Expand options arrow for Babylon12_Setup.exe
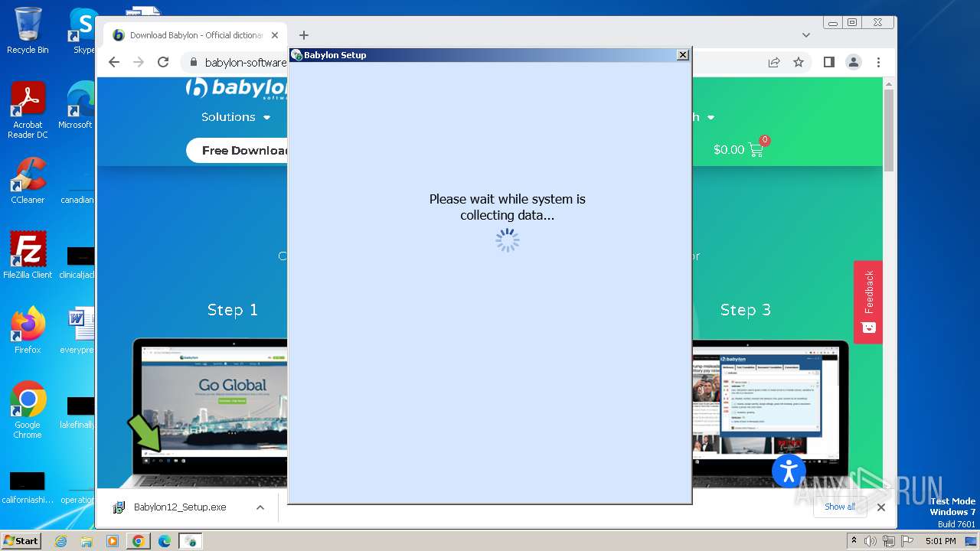This screenshot has width=980, height=551. tap(260, 507)
